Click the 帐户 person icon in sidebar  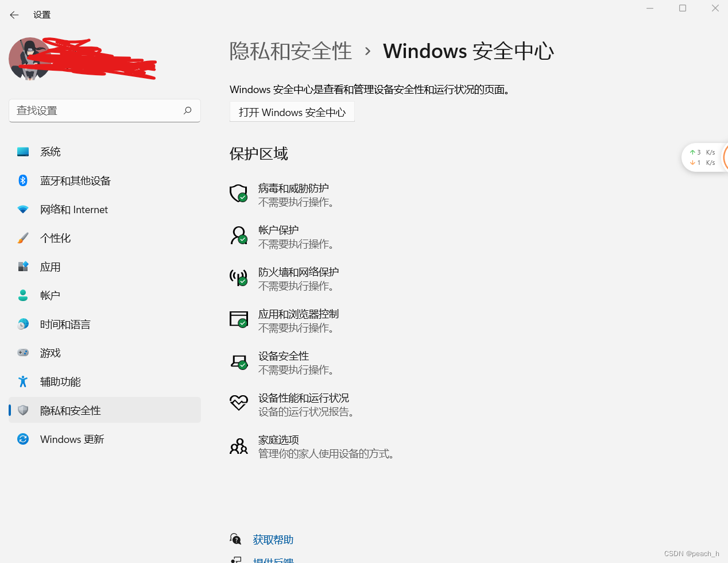coord(23,295)
